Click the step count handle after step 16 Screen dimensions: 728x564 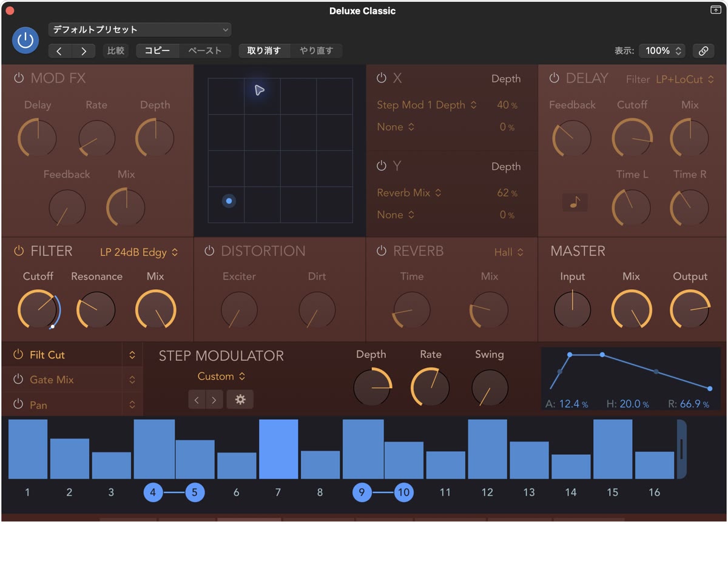[682, 449]
